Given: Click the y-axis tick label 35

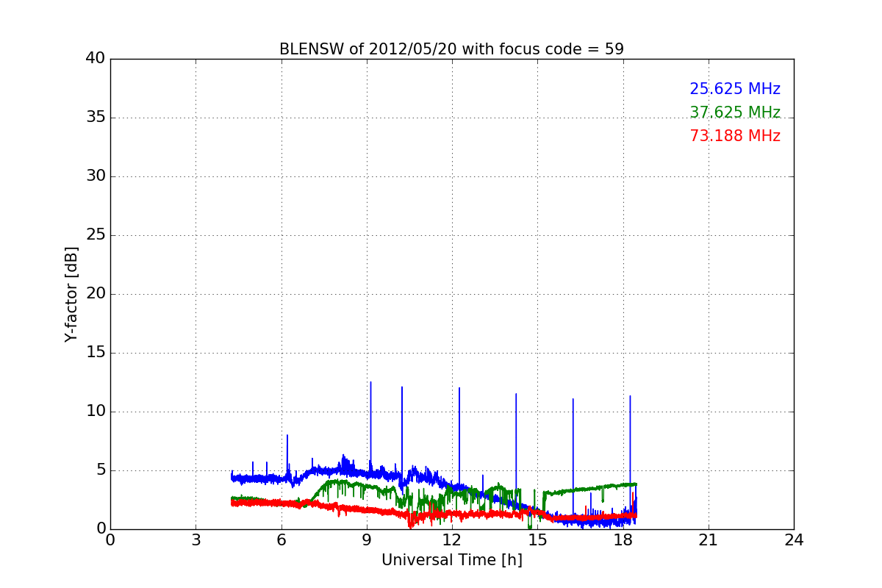Looking at the screenshot, I should coord(96,118).
